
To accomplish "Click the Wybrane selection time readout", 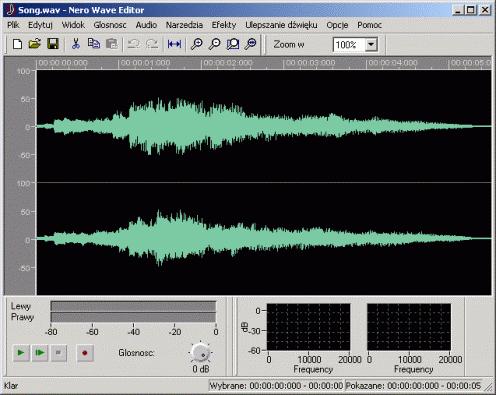I will point(276,386).
